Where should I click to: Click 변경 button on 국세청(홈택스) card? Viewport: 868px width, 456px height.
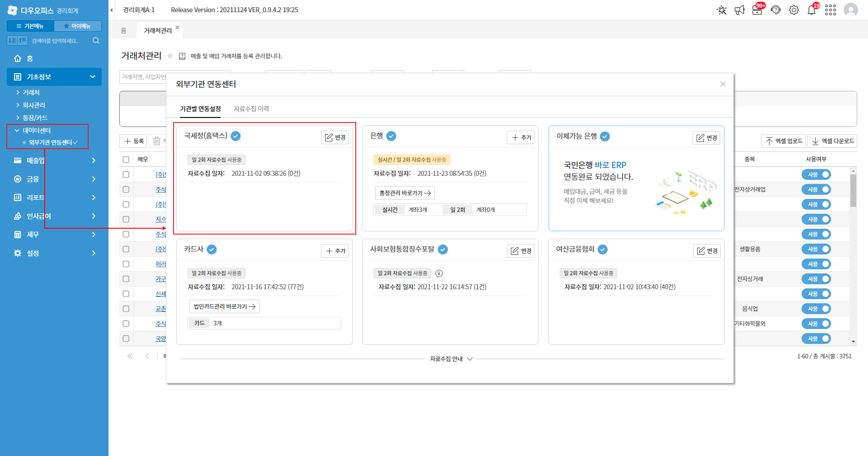[x=335, y=137]
